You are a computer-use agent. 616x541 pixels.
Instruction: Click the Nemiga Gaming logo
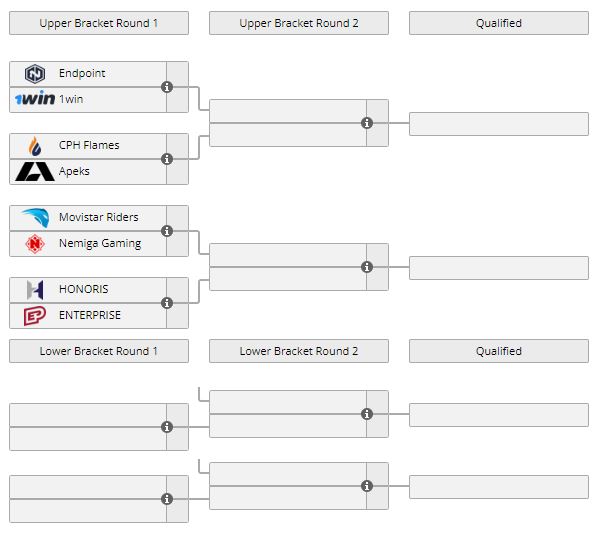[35, 243]
